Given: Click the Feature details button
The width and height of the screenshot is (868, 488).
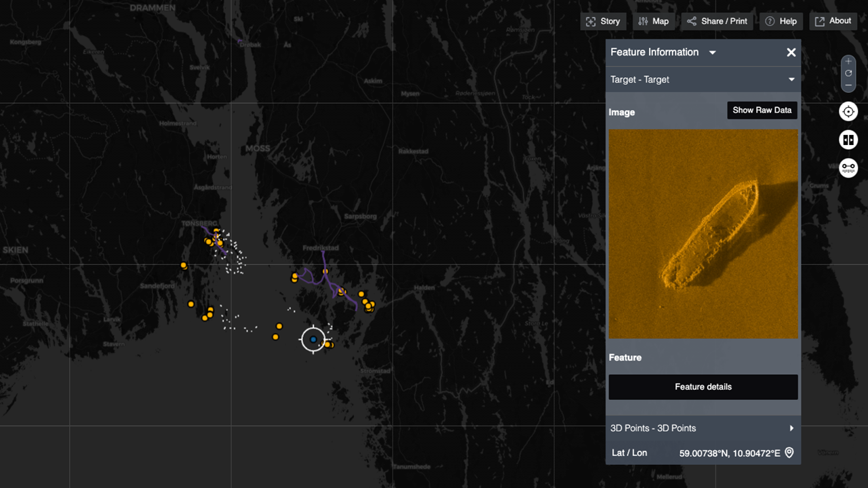Looking at the screenshot, I should coord(703,387).
